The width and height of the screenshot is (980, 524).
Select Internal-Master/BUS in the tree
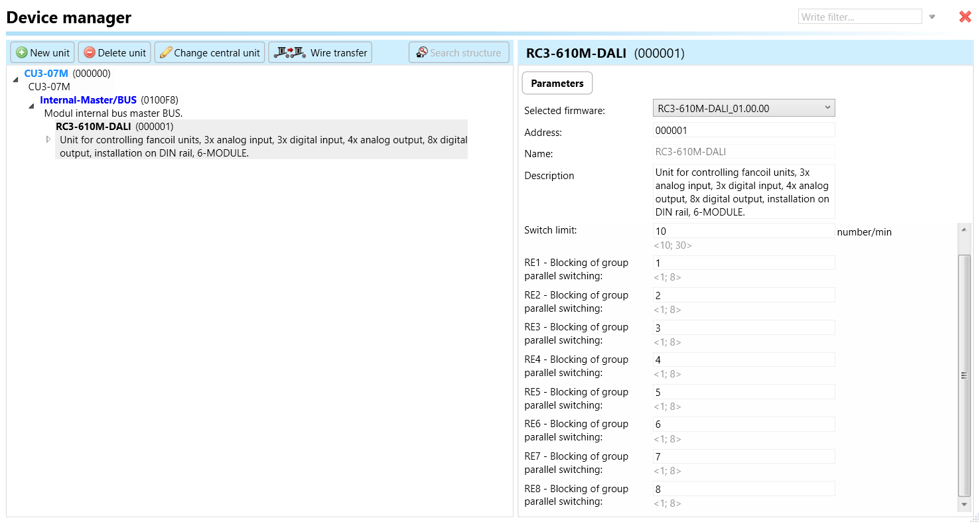point(88,100)
